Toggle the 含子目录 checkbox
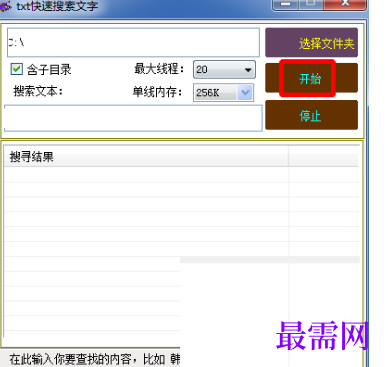 point(17,69)
